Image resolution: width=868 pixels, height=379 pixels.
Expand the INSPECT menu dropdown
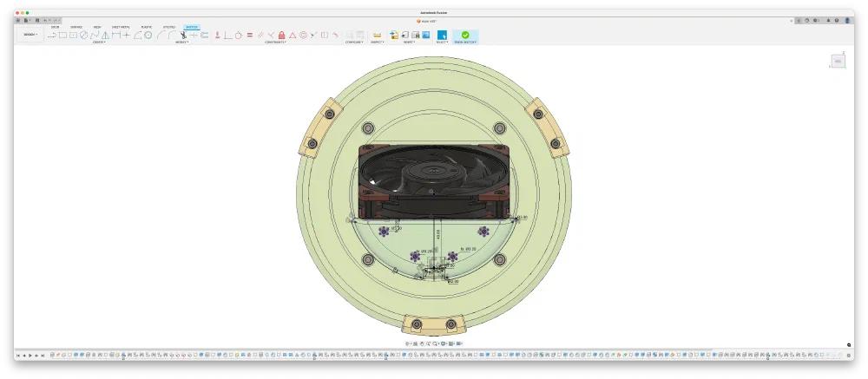coord(377,42)
